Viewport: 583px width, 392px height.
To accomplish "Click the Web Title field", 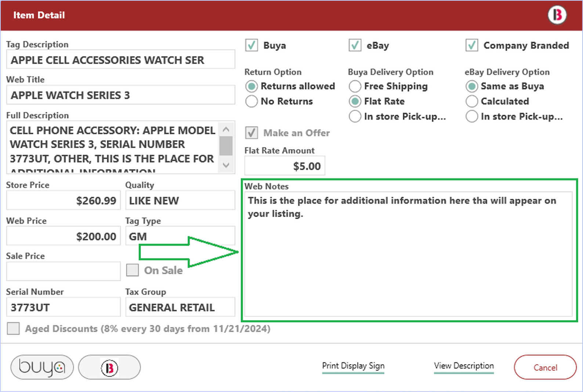I will pyautogui.click(x=121, y=95).
